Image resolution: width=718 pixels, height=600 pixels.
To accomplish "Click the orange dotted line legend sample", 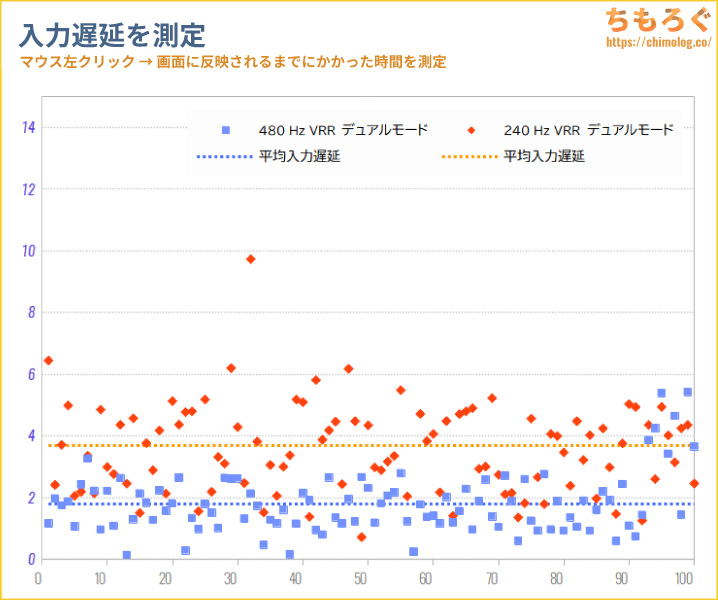I will tap(468, 156).
